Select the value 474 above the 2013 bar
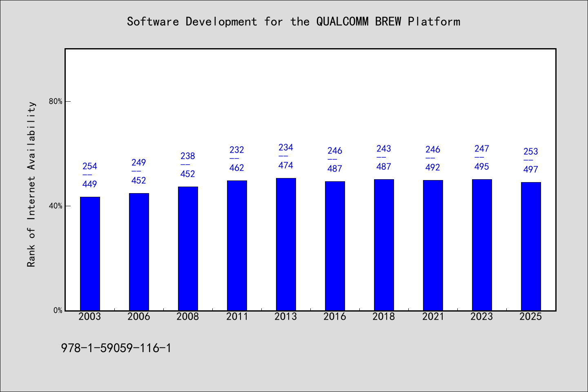The width and height of the screenshot is (588, 392). (x=286, y=165)
